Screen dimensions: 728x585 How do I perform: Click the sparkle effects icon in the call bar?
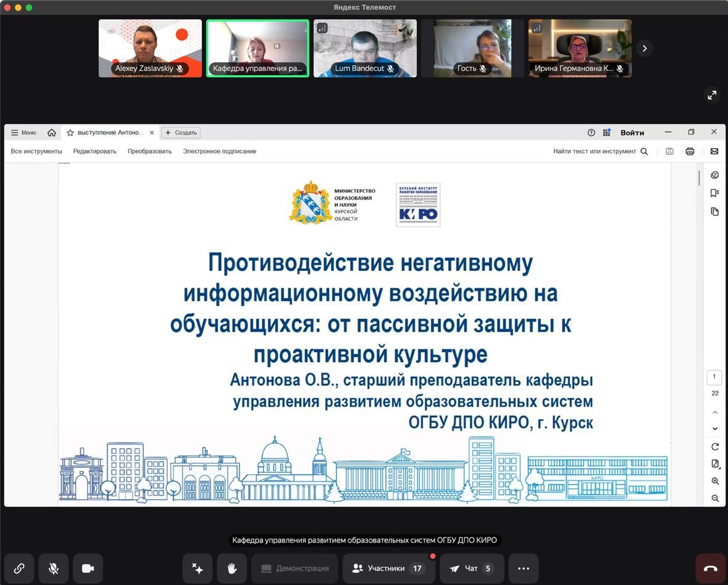[x=198, y=568]
